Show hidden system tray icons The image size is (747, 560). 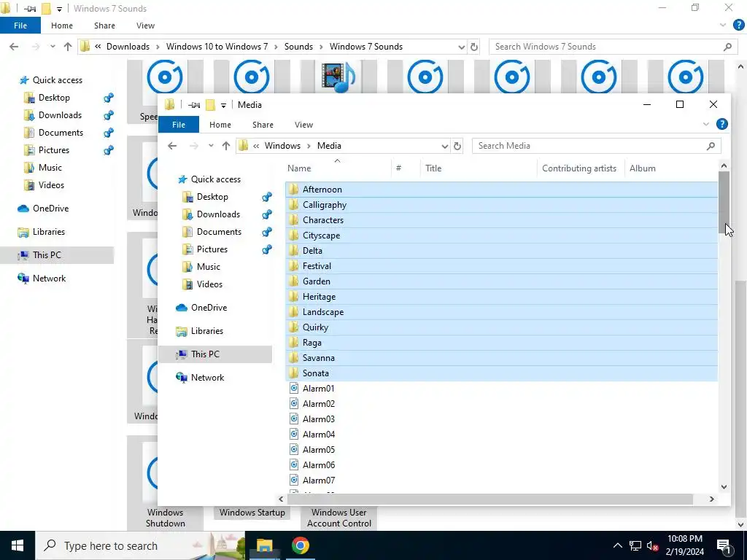point(617,545)
